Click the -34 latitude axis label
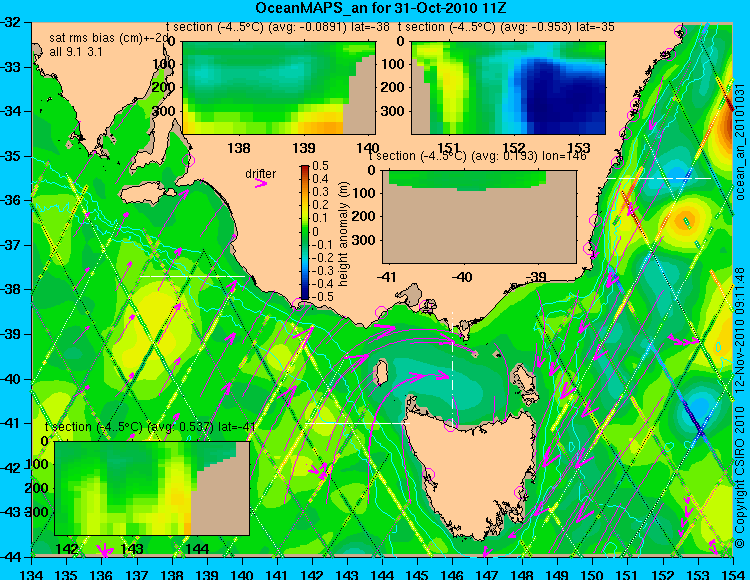750x580 pixels. [10, 111]
